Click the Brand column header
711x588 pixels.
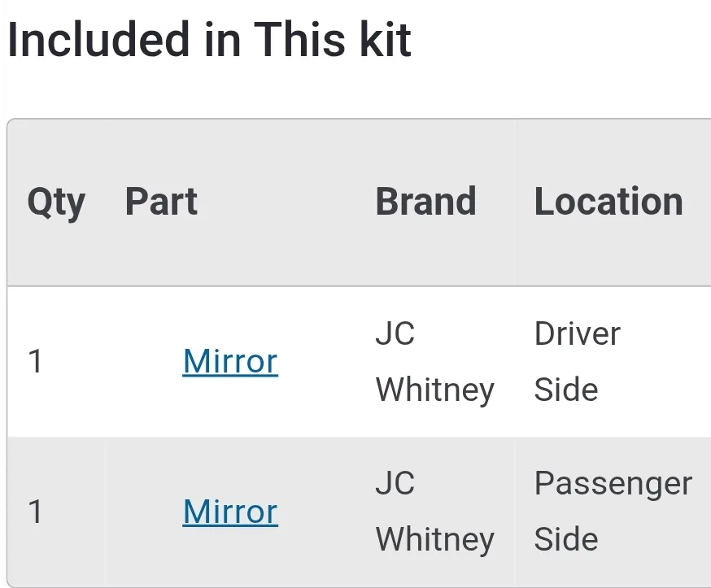(x=425, y=201)
